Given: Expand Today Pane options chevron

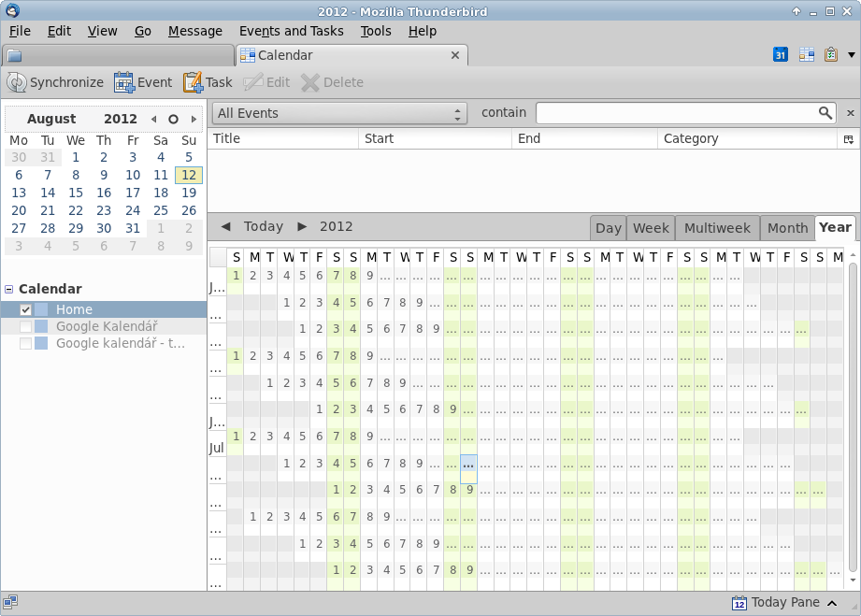Looking at the screenshot, I should [832, 603].
